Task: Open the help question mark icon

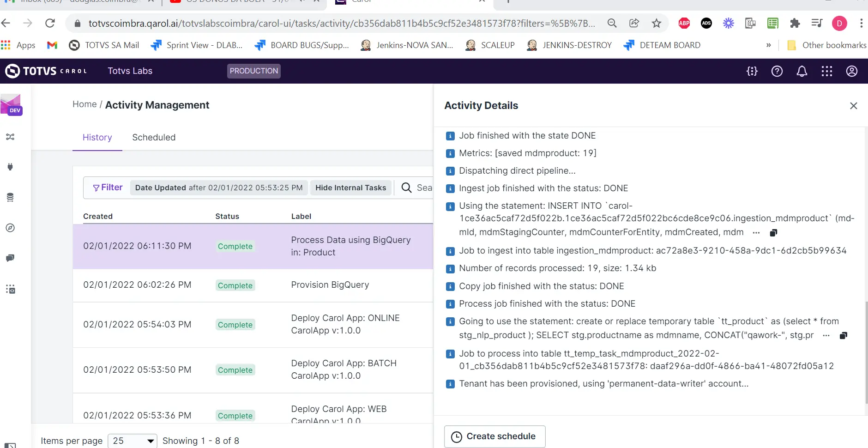Action: (777, 71)
